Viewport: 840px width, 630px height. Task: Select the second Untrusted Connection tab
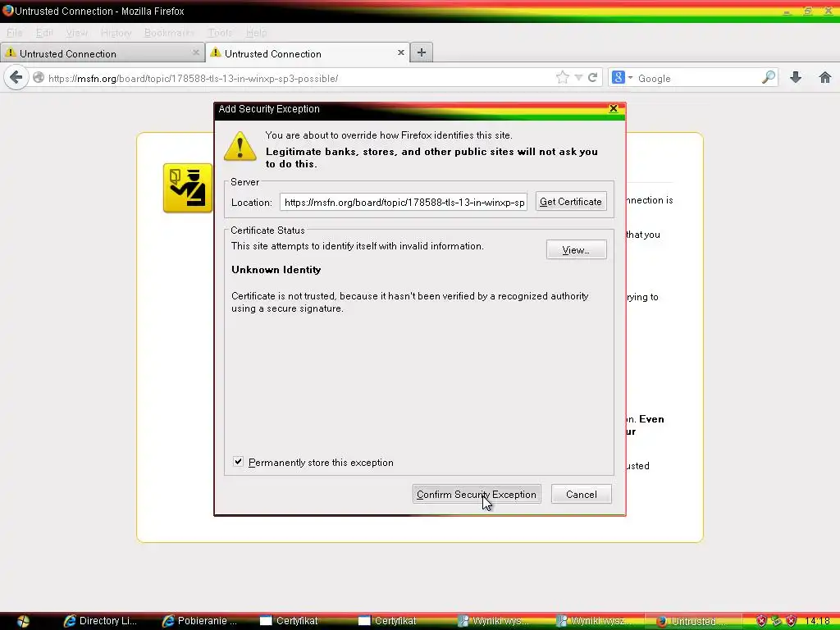pyautogui.click(x=308, y=53)
